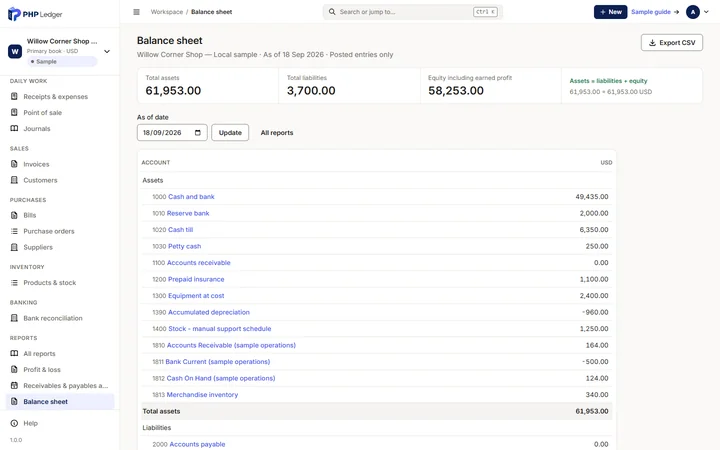Open Bank Current (sample operations) account
The image size is (720, 450).
[218, 362]
